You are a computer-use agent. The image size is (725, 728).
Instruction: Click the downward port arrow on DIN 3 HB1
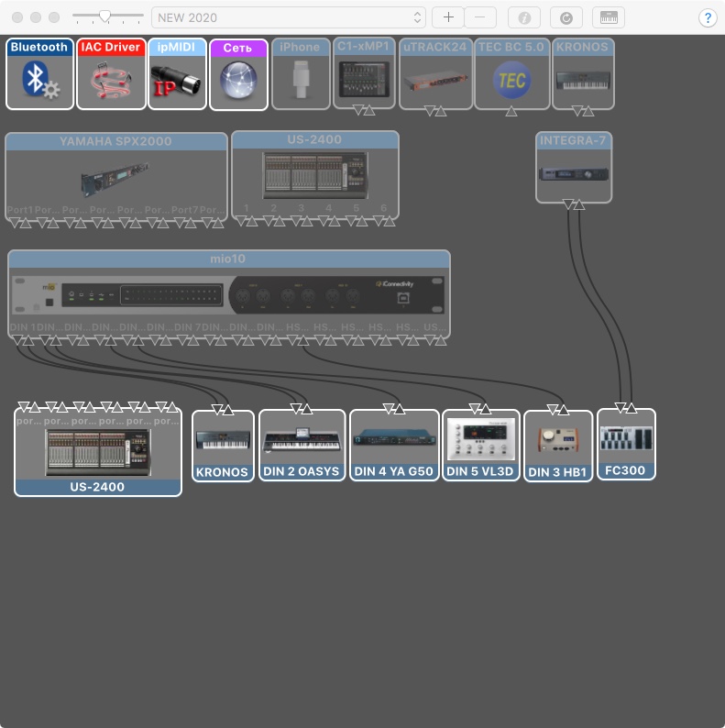point(553,410)
